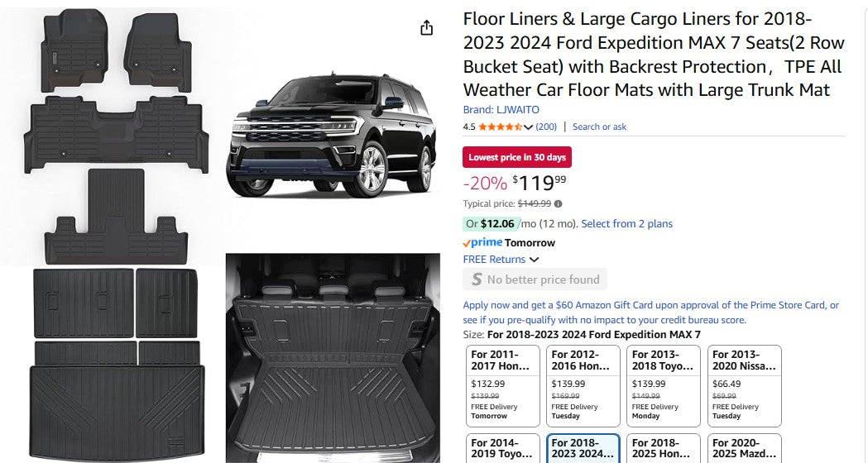Click the 'No better price found' badge
The width and height of the screenshot is (868, 463).
(535, 279)
